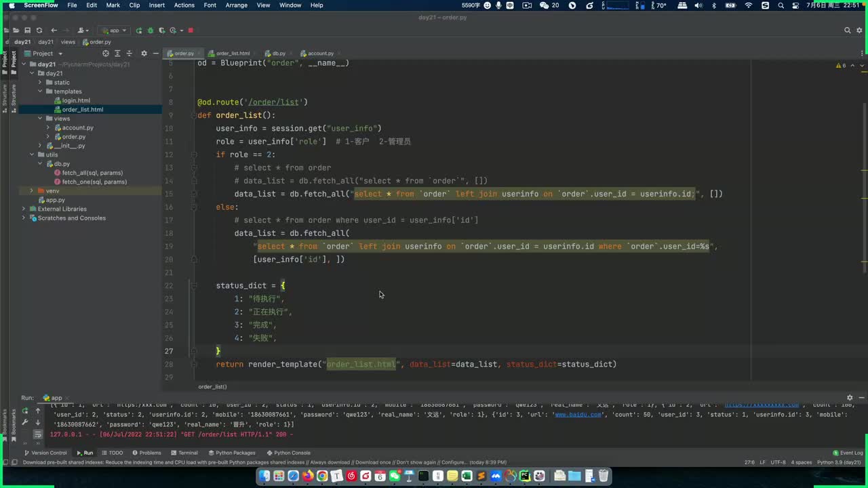Image resolution: width=868 pixels, height=488 pixels.
Task: Collapse the utils folder
Action: click(x=32, y=155)
